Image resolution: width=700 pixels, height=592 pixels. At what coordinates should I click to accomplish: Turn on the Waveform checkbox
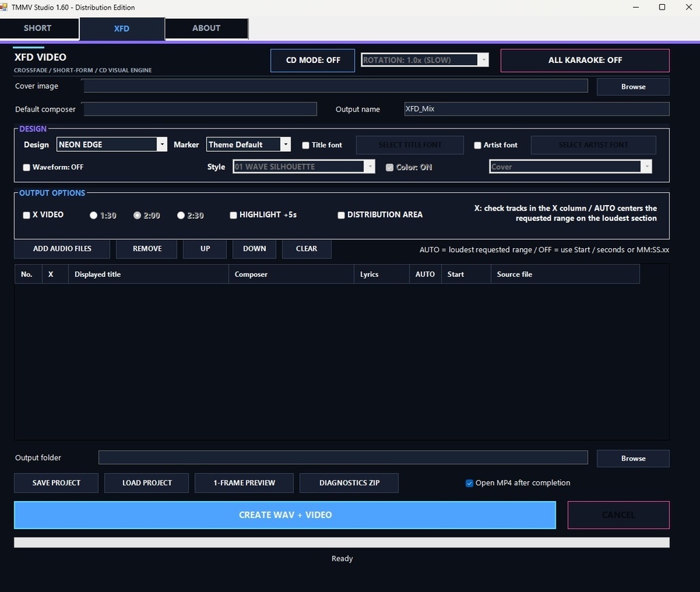(27, 167)
